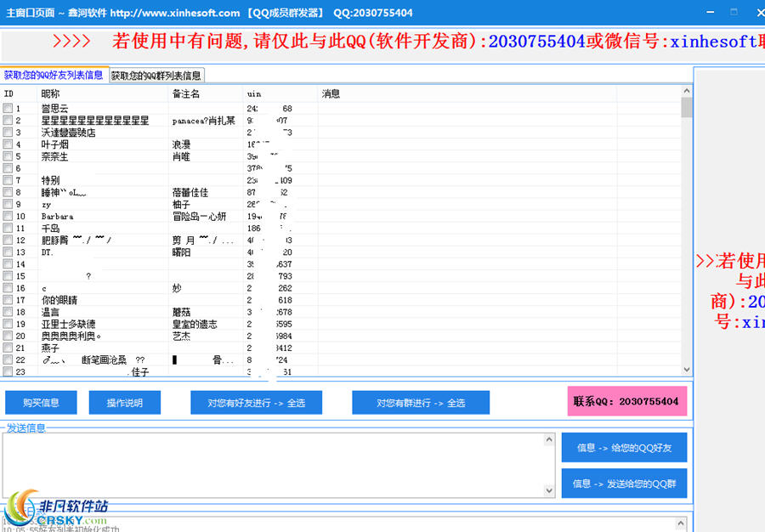
Task: Click the pink 联系QQ: 2030755404 button
Action: [627, 401]
